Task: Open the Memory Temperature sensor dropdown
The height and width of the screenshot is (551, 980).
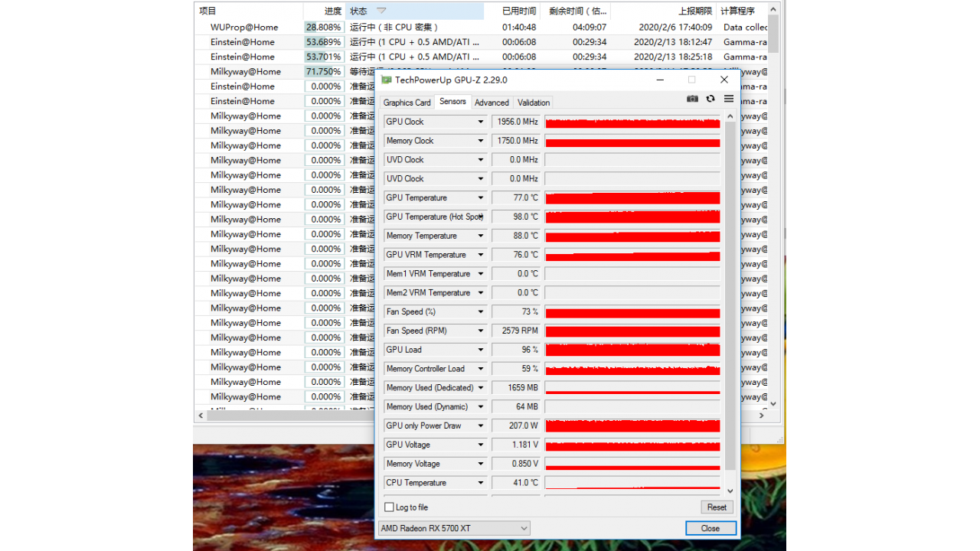Action: [x=481, y=236]
